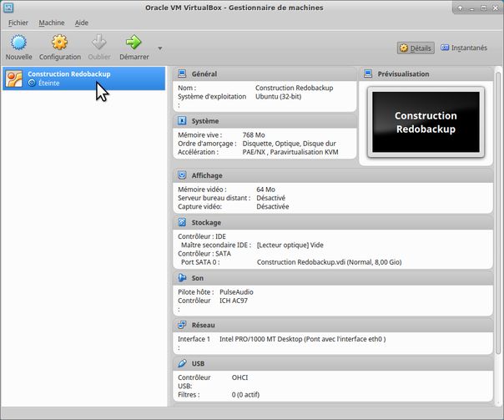Screen dimensions: 504x420
Task: Click the '768 Mo' memory value
Action: [254, 135]
